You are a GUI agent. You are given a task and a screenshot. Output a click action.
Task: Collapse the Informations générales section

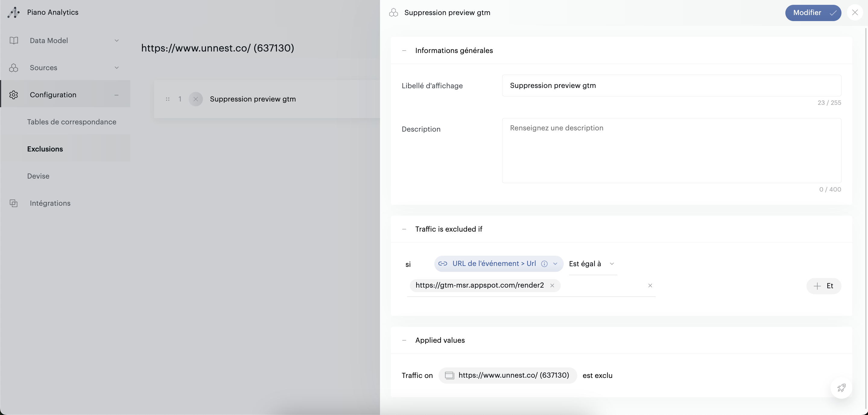pos(404,51)
